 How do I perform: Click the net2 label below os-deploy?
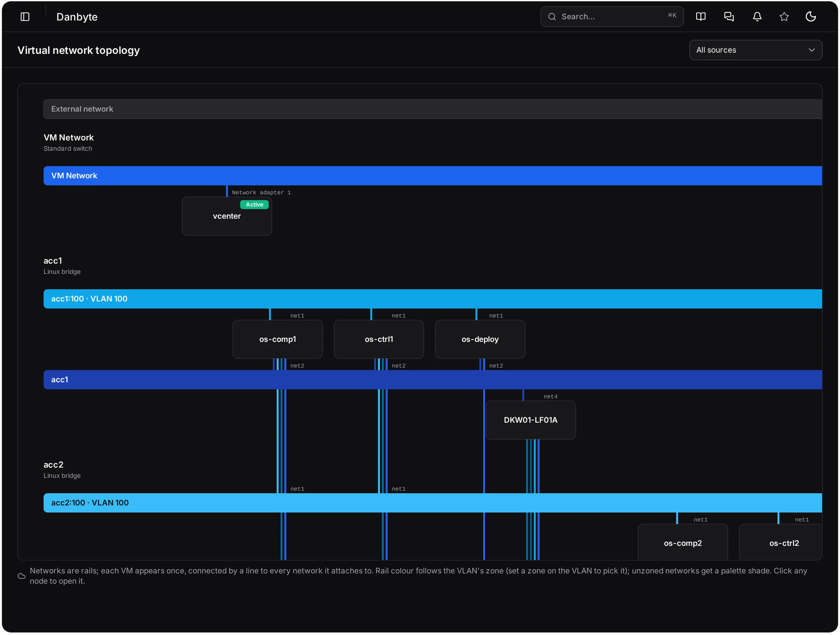click(496, 366)
